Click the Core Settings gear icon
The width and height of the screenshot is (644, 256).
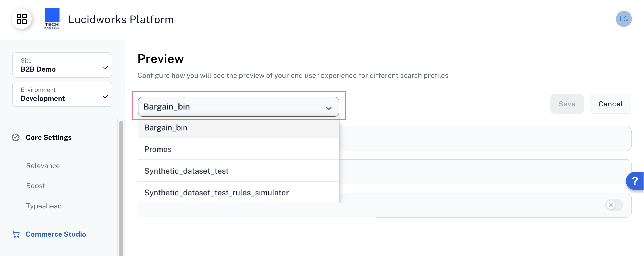coord(16,137)
